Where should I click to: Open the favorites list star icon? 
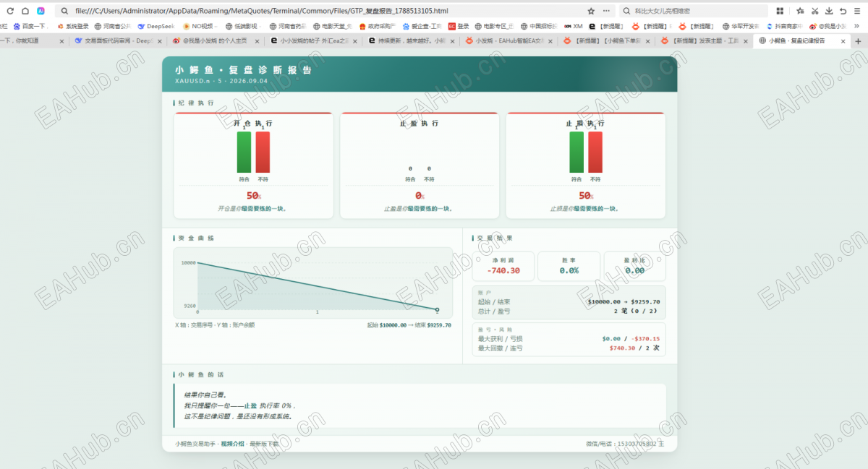point(800,11)
